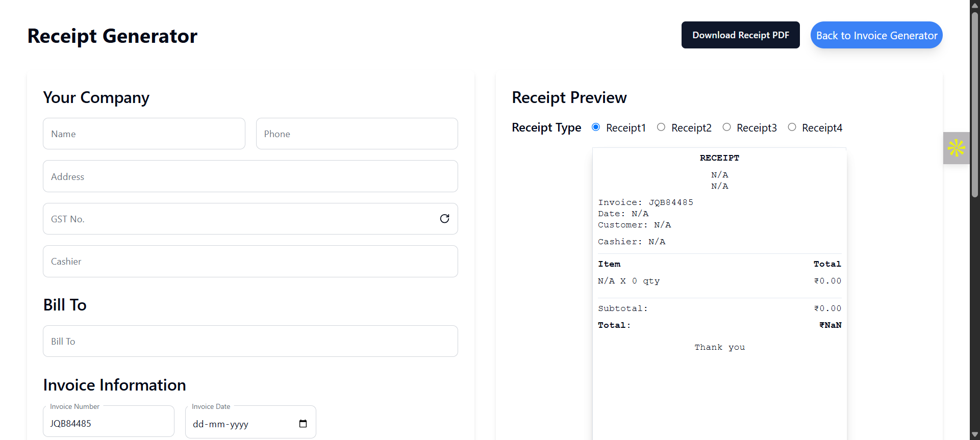This screenshot has width=980, height=440.
Task: Click 'Cashier: N/A' line in preview
Action: [632, 242]
